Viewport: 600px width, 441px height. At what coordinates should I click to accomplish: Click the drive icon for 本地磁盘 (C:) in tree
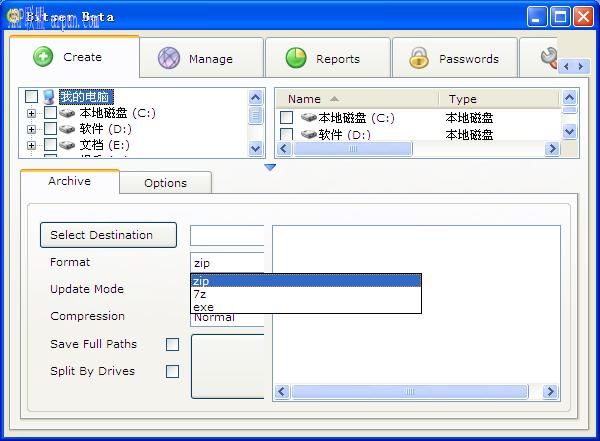[x=67, y=113]
